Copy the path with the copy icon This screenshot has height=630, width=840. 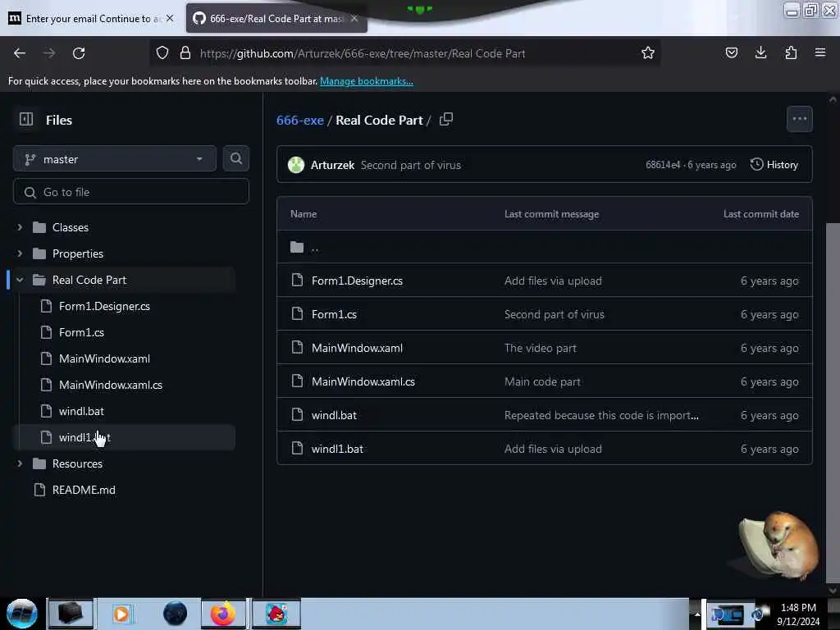tap(446, 120)
